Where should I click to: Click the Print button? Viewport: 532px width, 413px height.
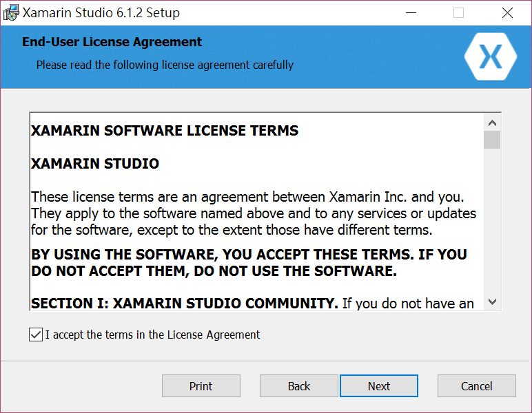pyautogui.click(x=201, y=386)
